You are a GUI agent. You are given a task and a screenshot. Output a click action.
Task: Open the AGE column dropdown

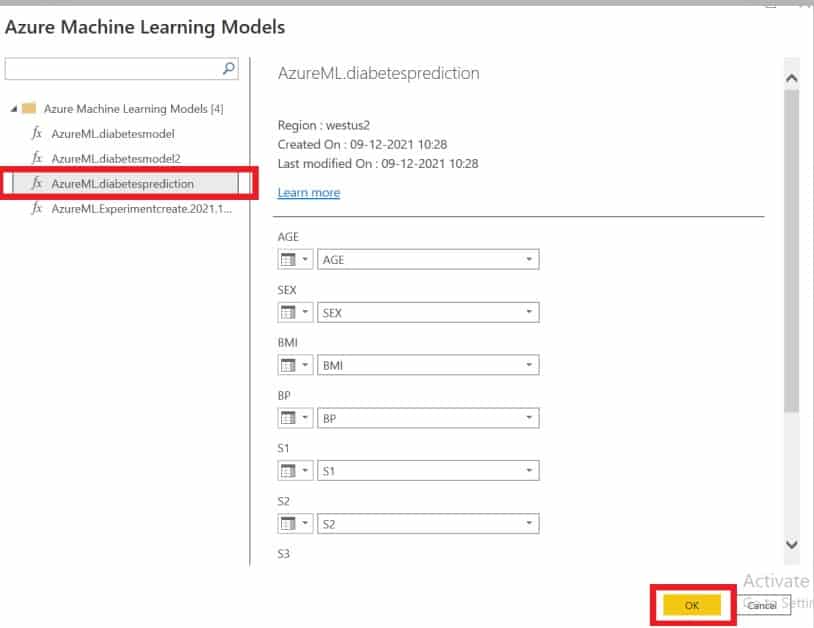(x=428, y=259)
